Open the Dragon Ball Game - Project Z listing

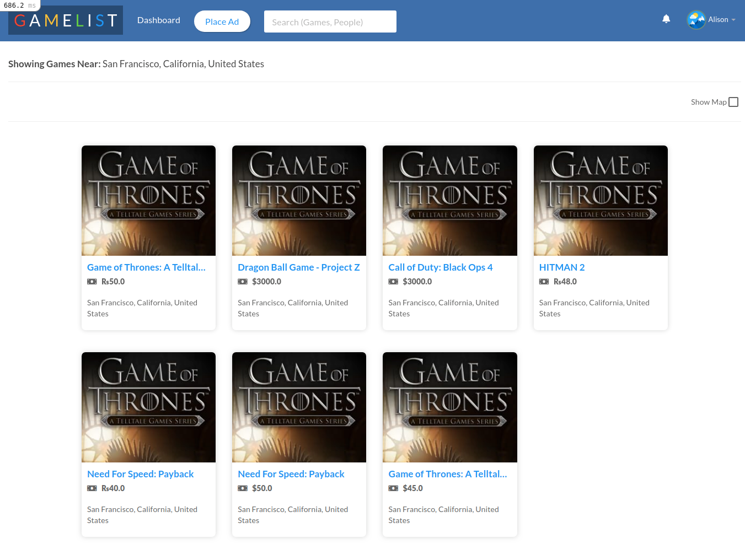click(299, 267)
